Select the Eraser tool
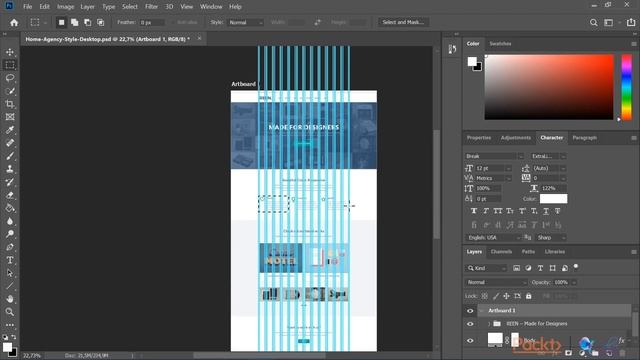The width and height of the screenshot is (640, 360). pyautogui.click(x=10, y=195)
